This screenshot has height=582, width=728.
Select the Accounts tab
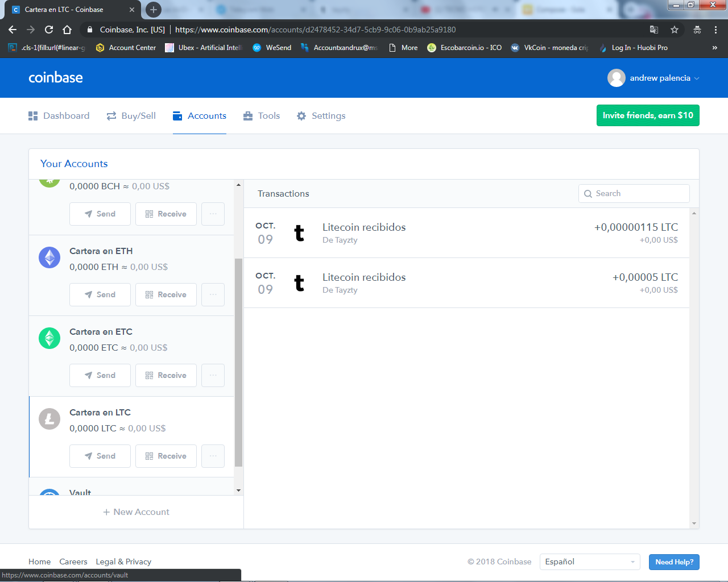click(200, 116)
